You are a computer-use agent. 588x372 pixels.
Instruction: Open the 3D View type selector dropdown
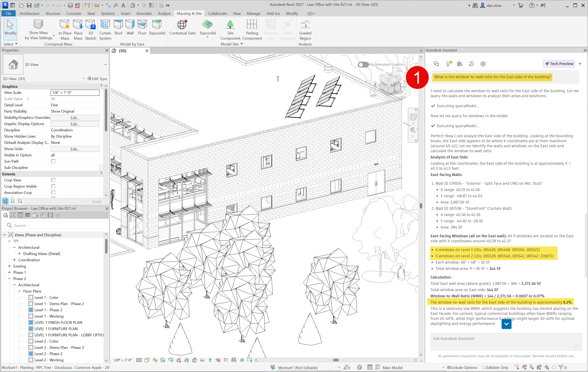(x=105, y=64)
